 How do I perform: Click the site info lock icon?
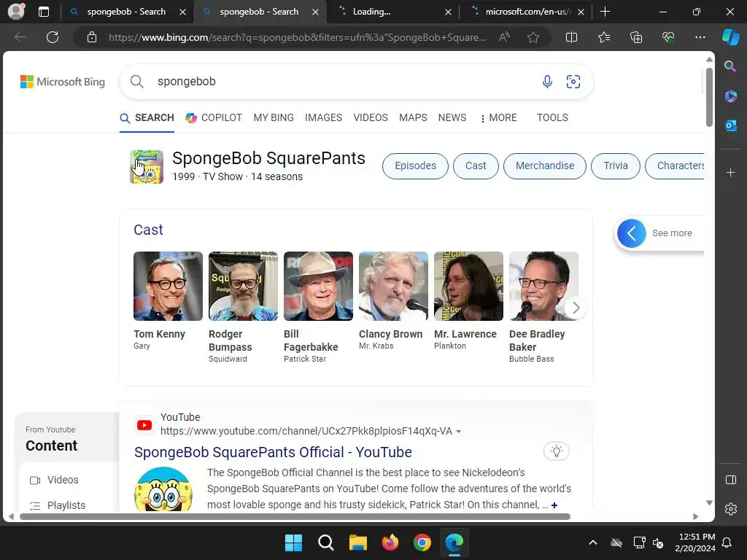click(x=92, y=37)
